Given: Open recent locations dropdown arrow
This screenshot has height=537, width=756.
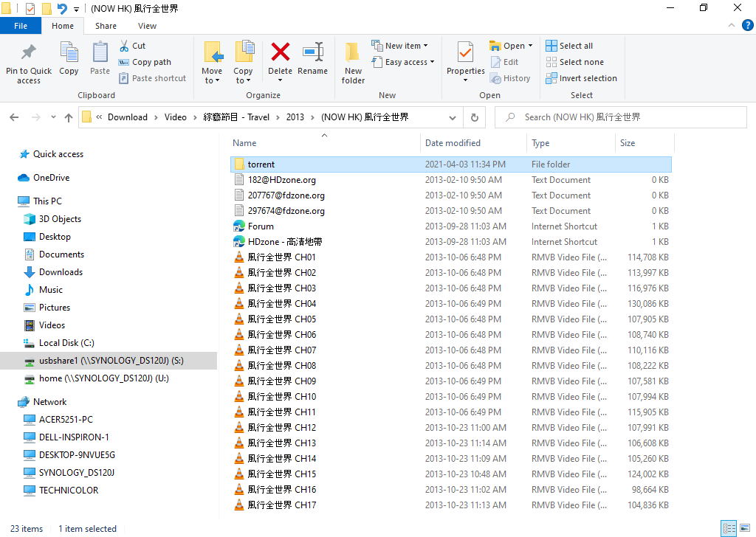Looking at the screenshot, I should (x=53, y=117).
